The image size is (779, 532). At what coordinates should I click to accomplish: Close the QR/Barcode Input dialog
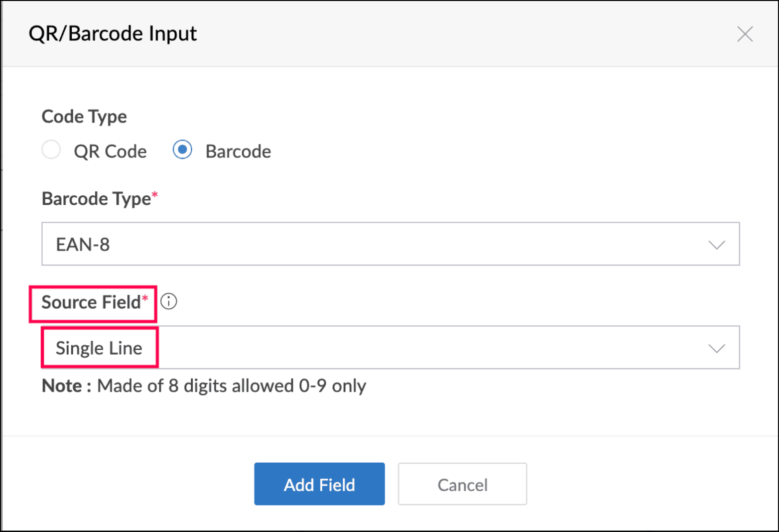745,34
